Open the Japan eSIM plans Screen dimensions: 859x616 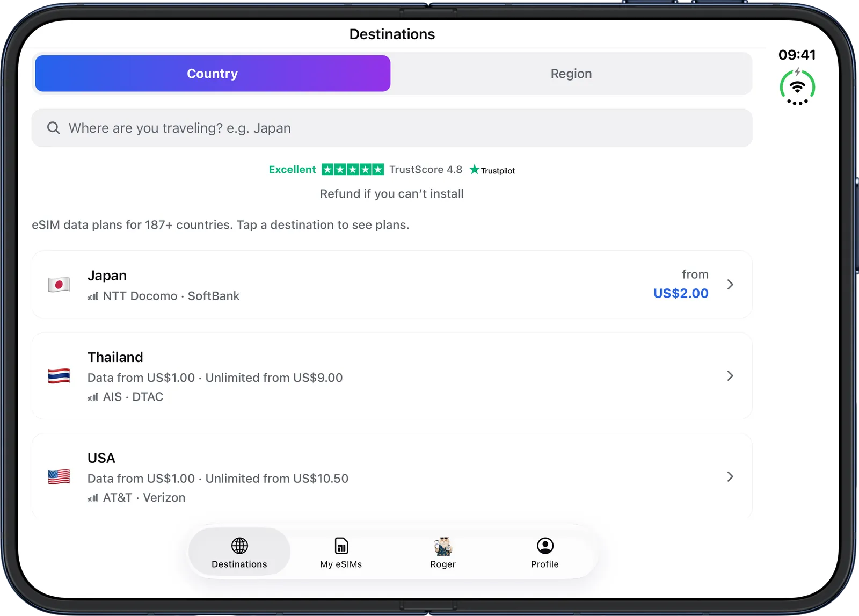click(x=392, y=285)
